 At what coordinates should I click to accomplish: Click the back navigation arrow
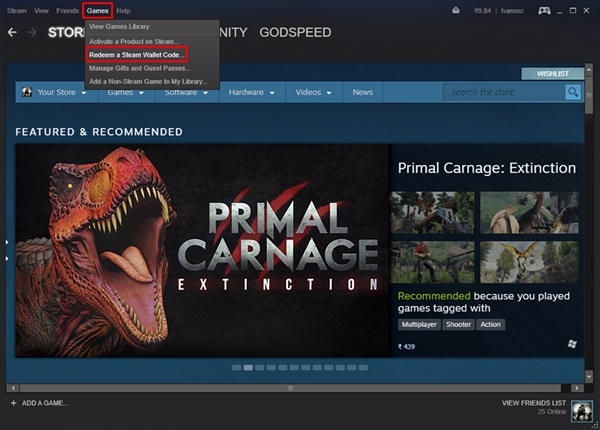(x=12, y=33)
